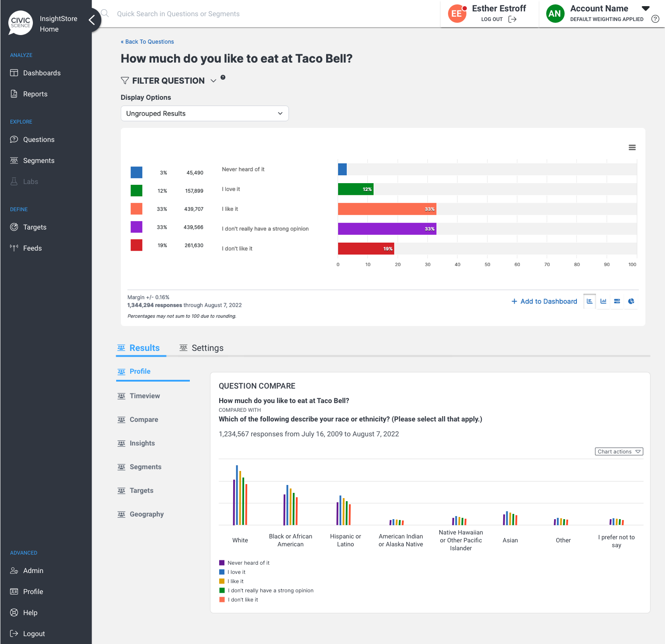Toggle the I don't like it legend item
The width and height of the screenshot is (665, 644).
pos(239,600)
